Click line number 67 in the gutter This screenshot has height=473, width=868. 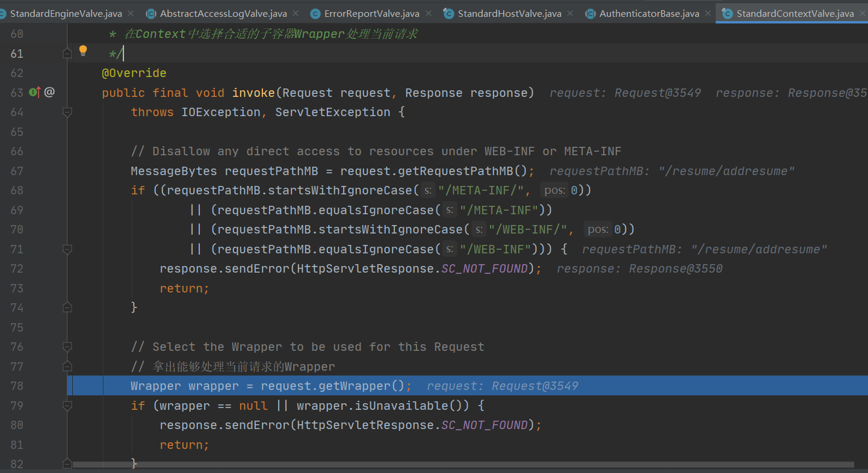point(17,171)
